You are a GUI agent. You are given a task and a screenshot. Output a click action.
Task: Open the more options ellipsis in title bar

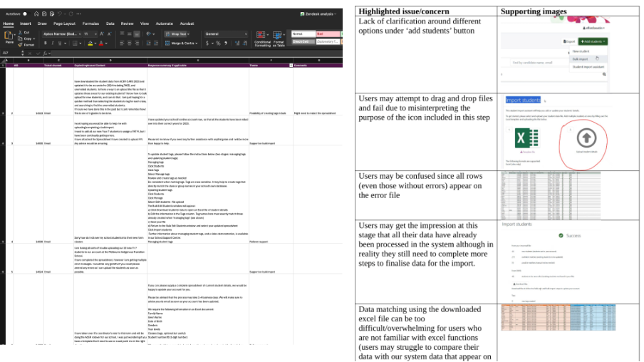click(x=79, y=14)
